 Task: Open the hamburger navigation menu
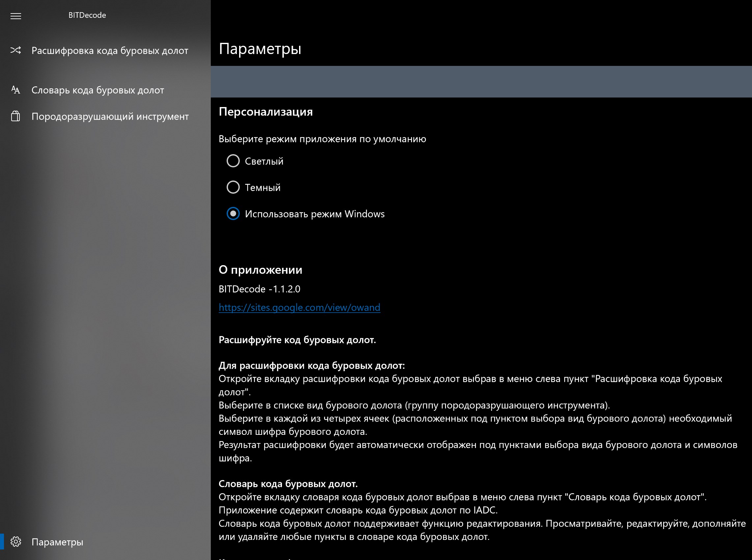point(15,16)
